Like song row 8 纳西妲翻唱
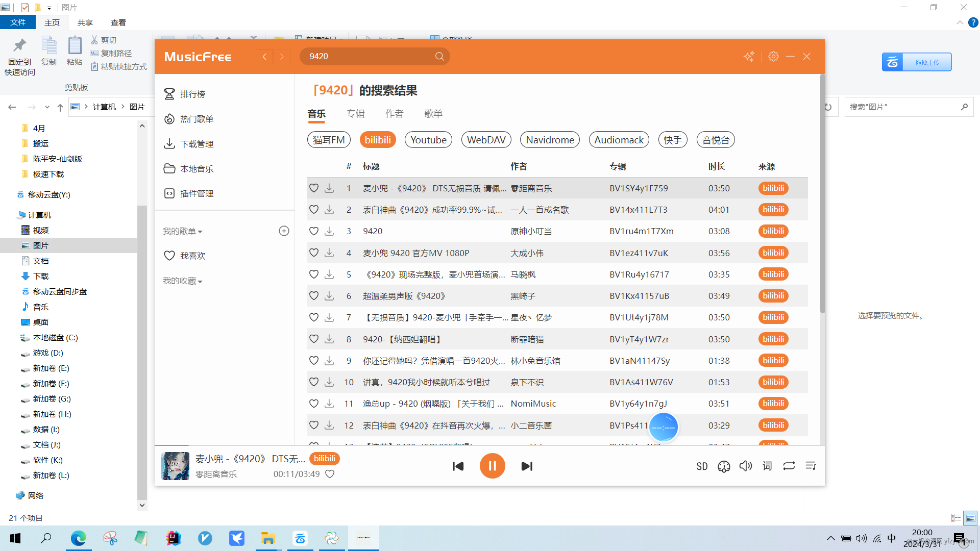 pos(314,339)
